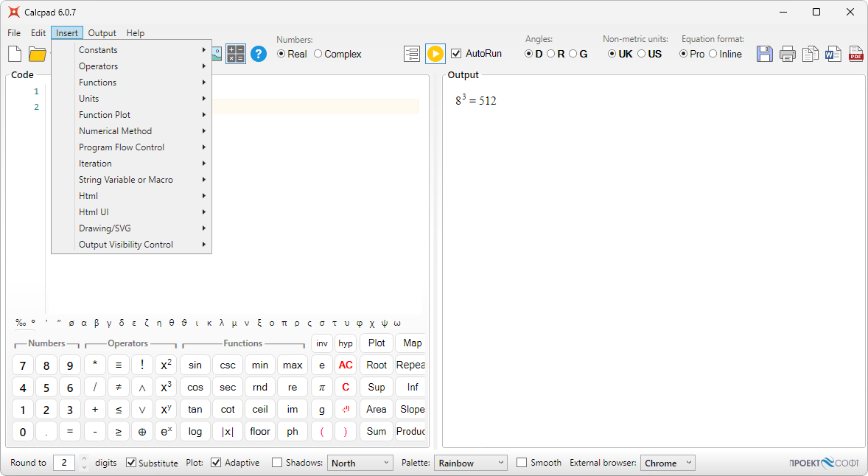868x476 pixels.
Task: Open the File menu
Action: point(15,33)
